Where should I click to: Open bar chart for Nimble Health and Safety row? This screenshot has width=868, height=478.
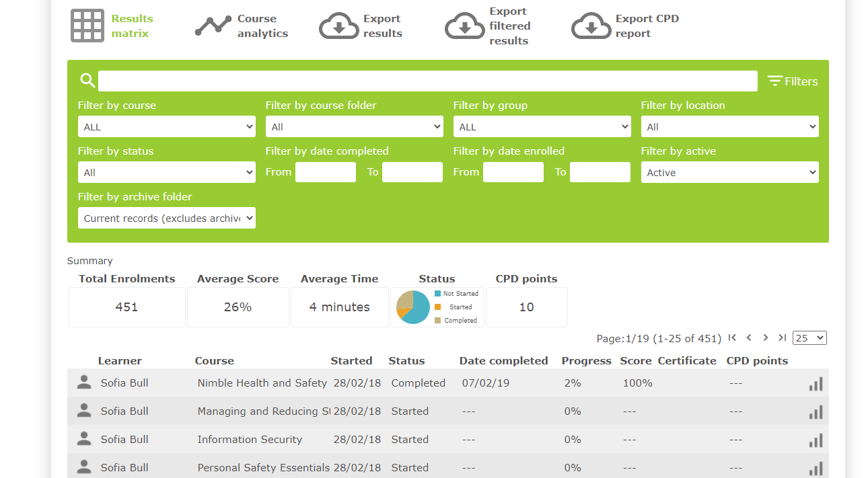[816, 384]
